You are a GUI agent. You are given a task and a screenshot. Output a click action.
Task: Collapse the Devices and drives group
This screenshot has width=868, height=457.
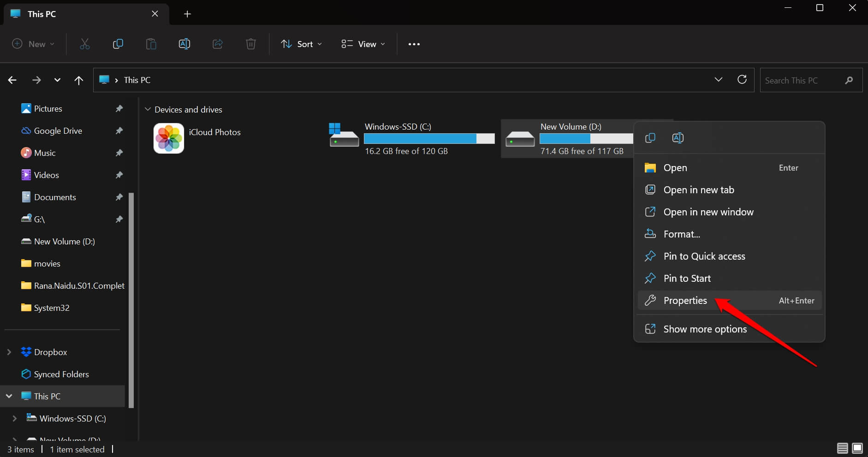pyautogui.click(x=148, y=110)
